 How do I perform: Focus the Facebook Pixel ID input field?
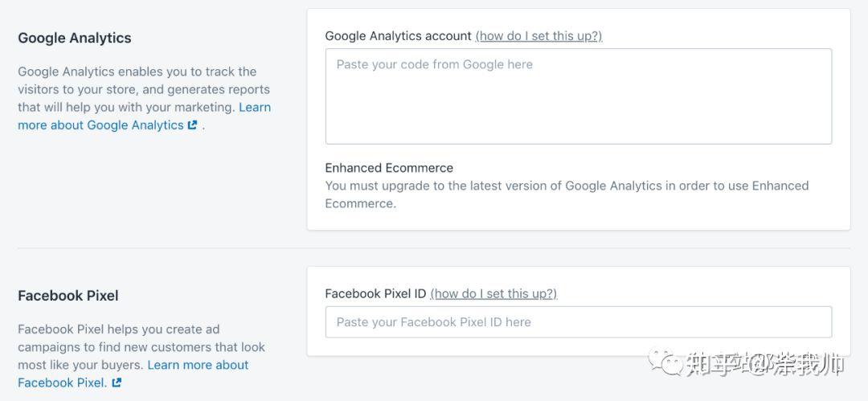(x=579, y=321)
